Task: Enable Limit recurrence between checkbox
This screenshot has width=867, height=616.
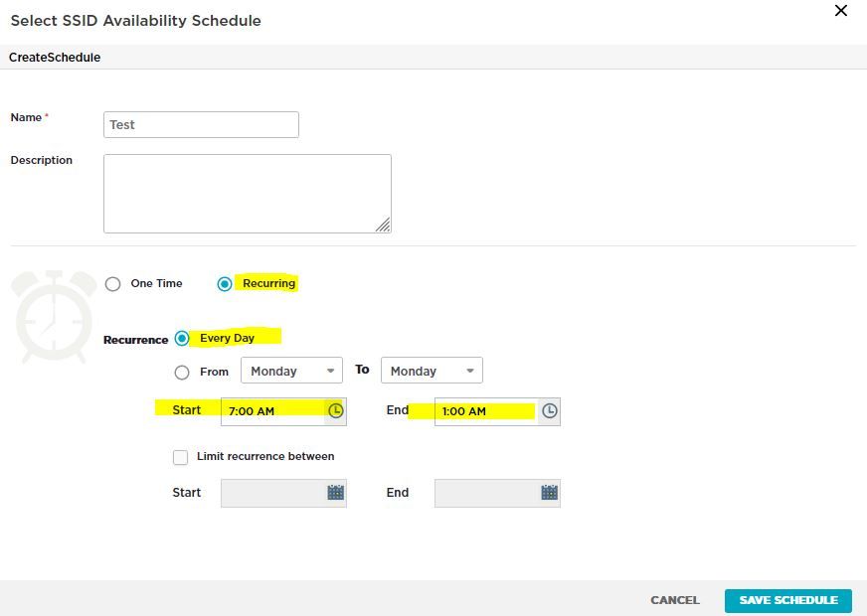Action: 180,457
